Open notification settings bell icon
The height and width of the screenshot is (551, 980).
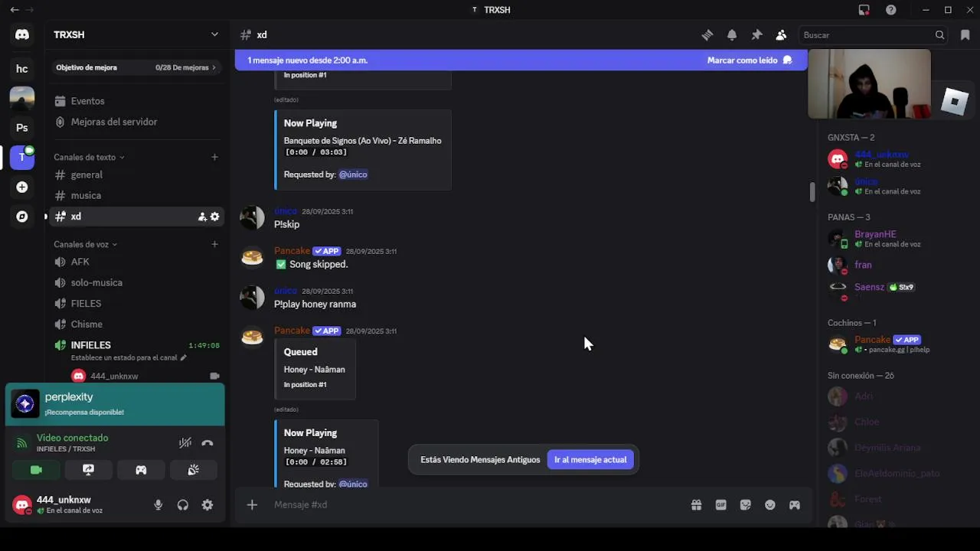[x=732, y=35]
